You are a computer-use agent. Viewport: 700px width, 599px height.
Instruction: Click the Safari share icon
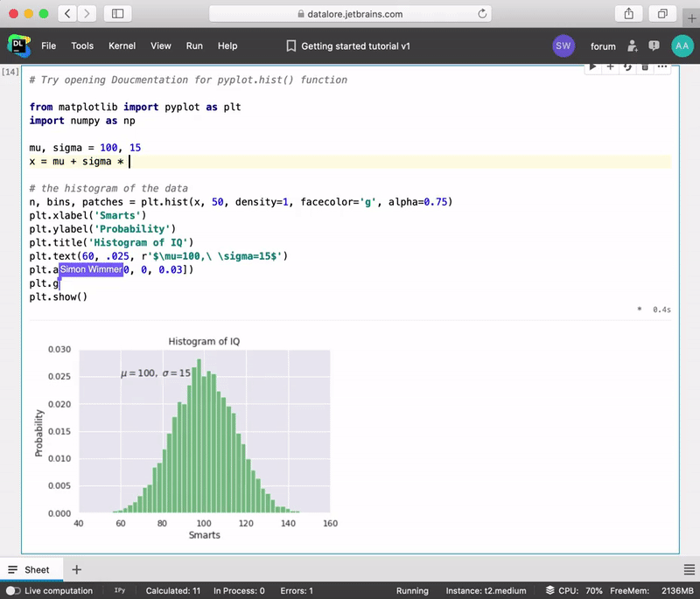[628, 14]
